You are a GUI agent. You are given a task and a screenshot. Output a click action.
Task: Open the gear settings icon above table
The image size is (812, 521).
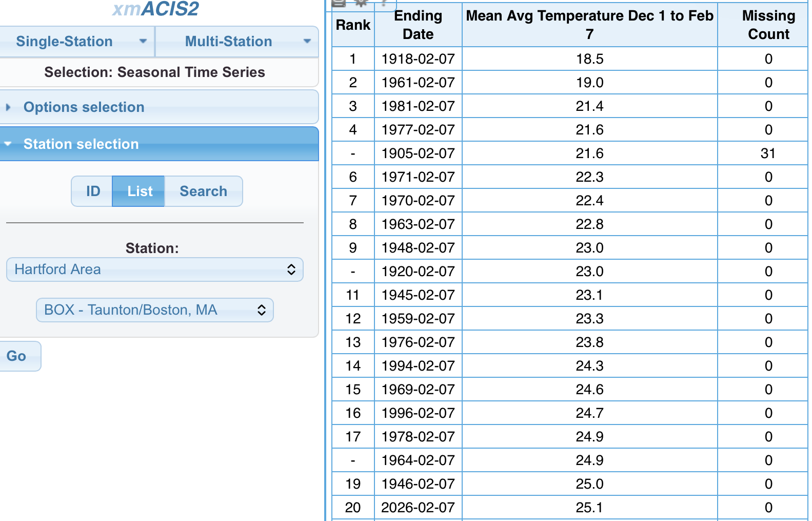pyautogui.click(x=361, y=3)
